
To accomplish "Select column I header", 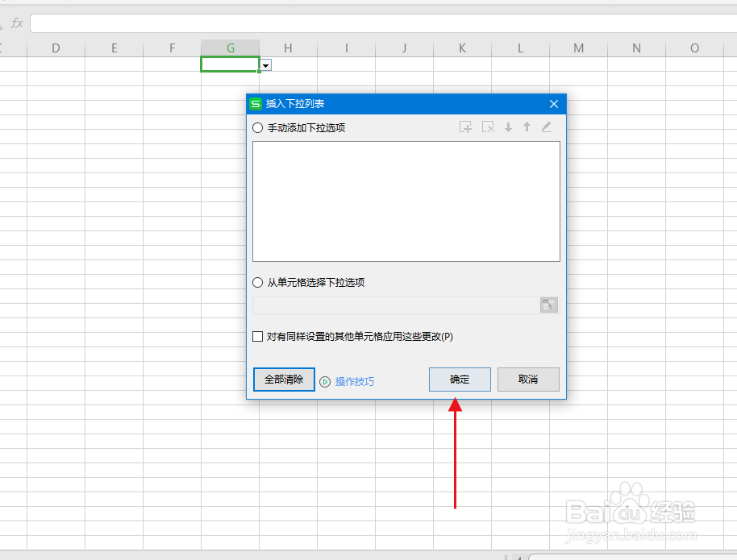I will (x=347, y=48).
